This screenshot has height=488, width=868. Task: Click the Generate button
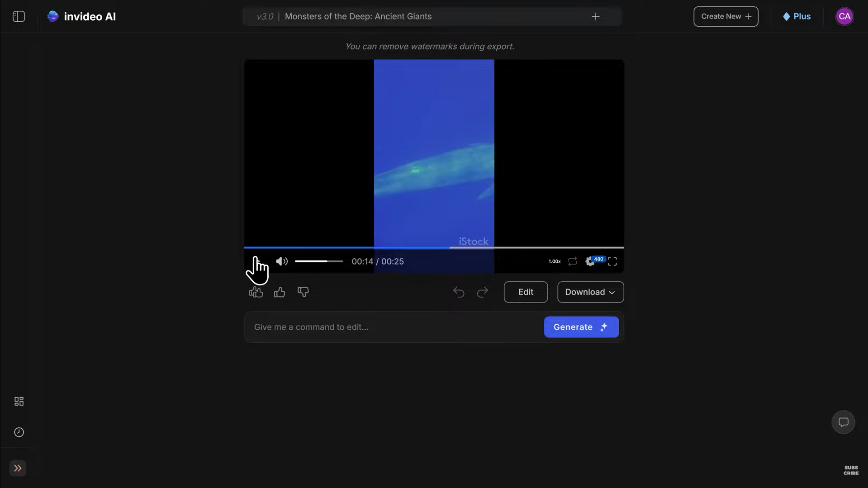pos(581,327)
